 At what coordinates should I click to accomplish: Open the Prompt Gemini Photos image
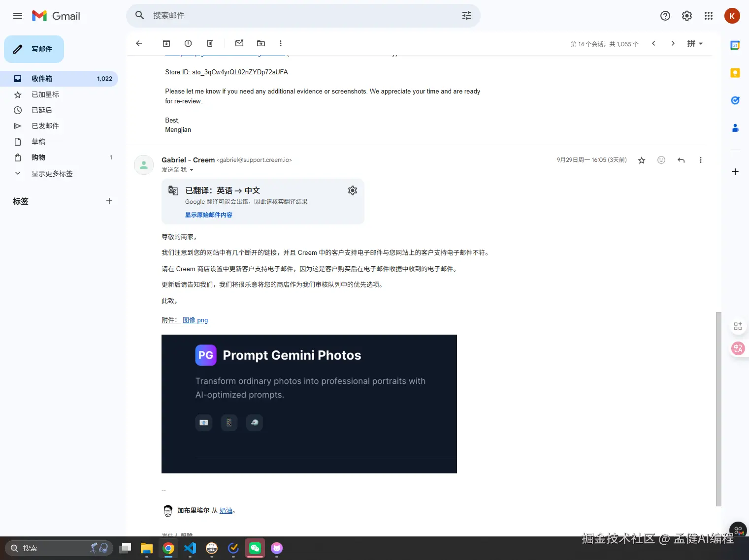point(309,404)
